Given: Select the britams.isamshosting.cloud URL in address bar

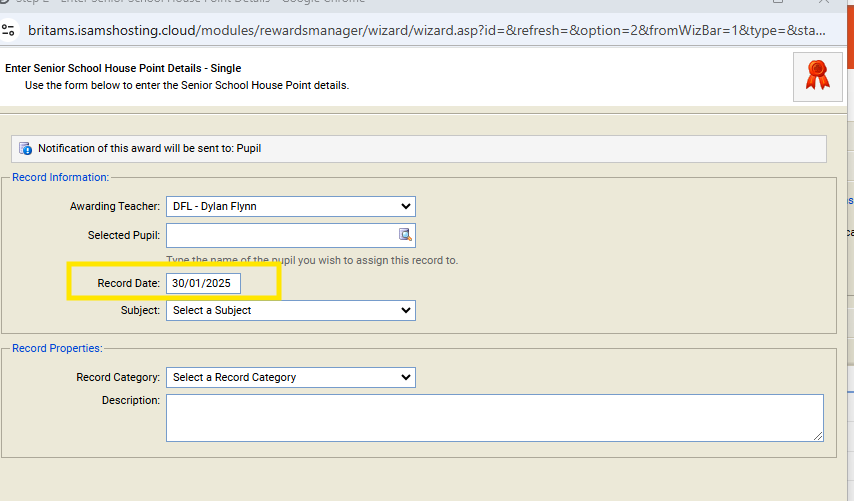Looking at the screenshot, I should click(420, 31).
